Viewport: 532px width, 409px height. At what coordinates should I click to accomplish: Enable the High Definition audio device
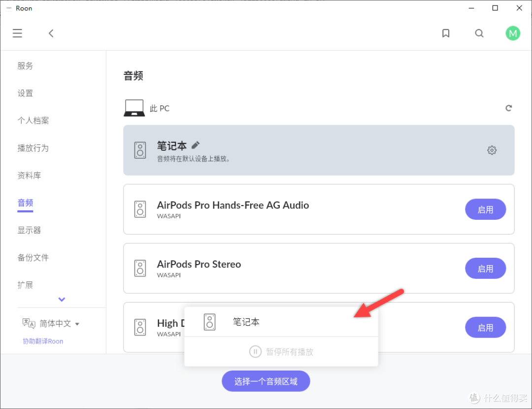tap(485, 328)
